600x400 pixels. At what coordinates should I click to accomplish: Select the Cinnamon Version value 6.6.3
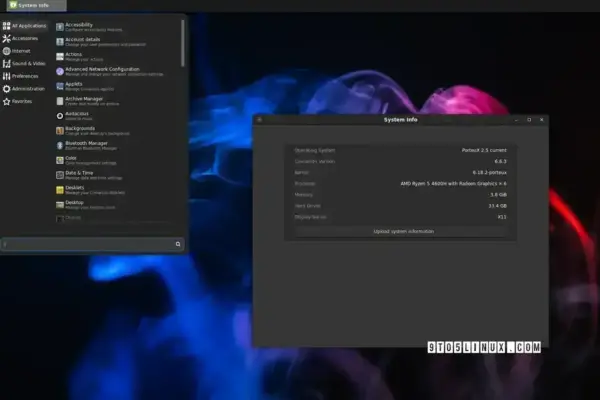[501, 162]
